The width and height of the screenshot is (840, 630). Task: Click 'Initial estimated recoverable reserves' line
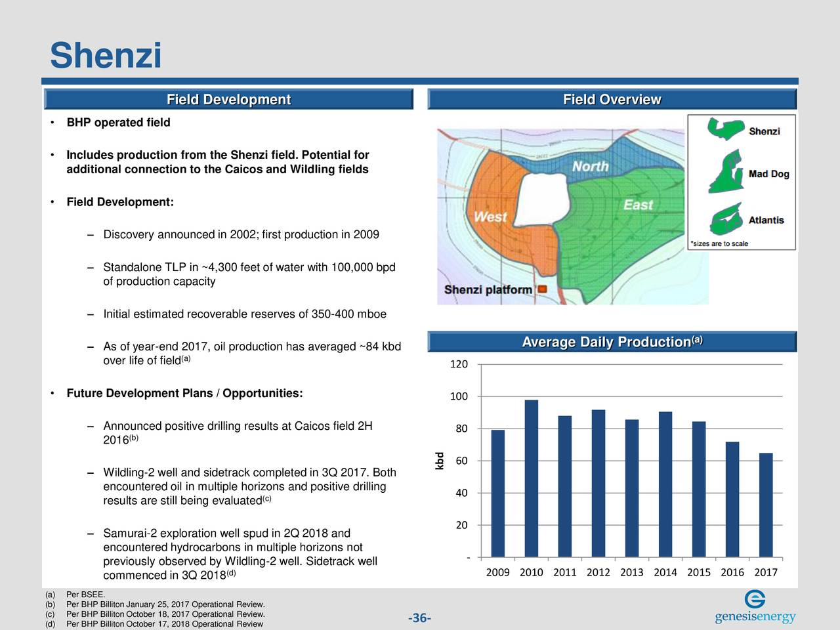pos(245,314)
